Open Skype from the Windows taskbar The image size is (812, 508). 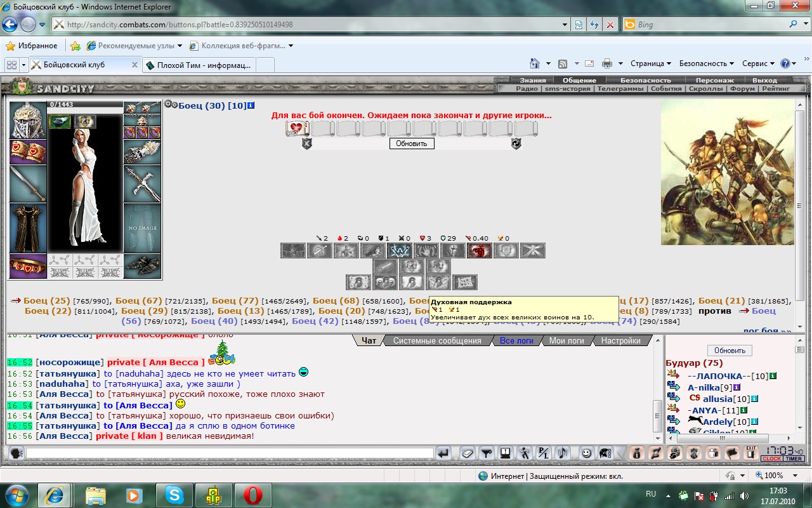(174, 494)
